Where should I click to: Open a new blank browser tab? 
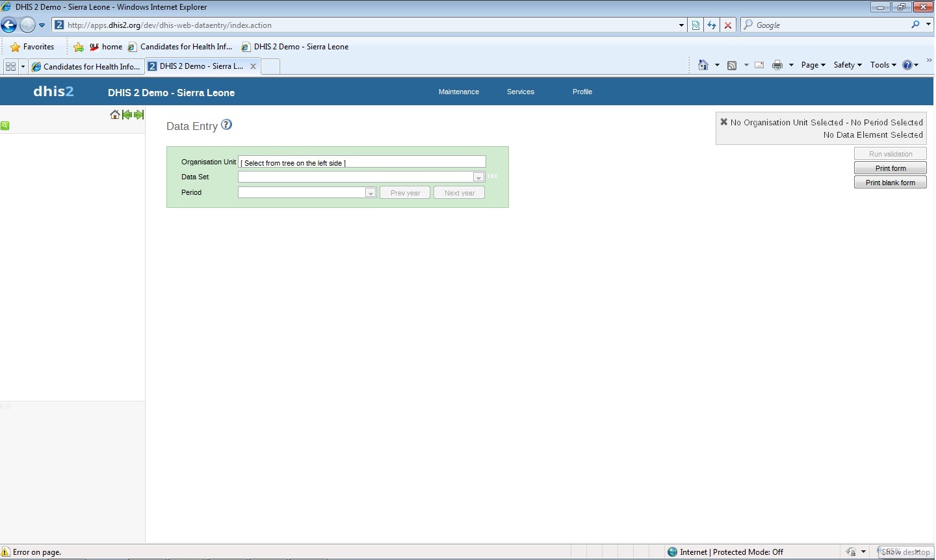(270, 66)
